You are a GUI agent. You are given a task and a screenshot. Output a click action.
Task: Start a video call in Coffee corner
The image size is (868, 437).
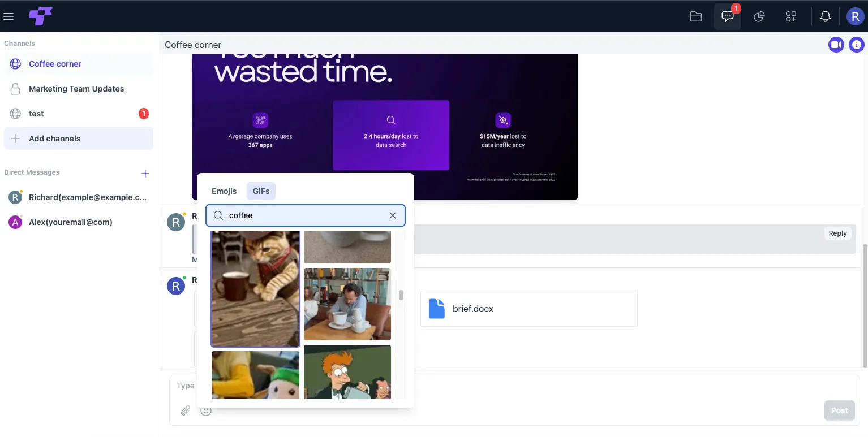[836, 45]
